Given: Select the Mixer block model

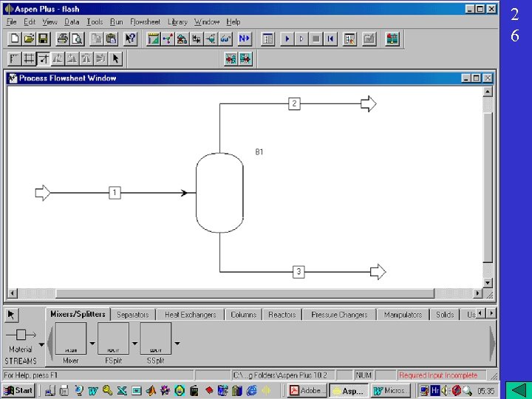Looking at the screenshot, I should point(71,338).
